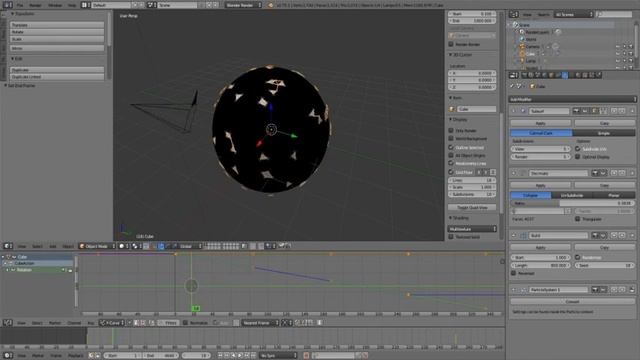Viewport: 640px width, 360px height.
Task: Toggle Subdivide UVs checkbox
Action: (578, 149)
